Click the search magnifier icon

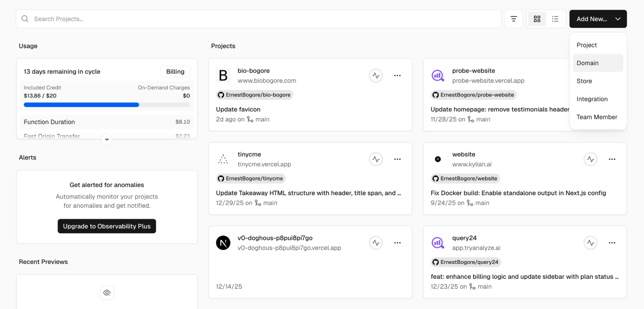pyautogui.click(x=25, y=19)
